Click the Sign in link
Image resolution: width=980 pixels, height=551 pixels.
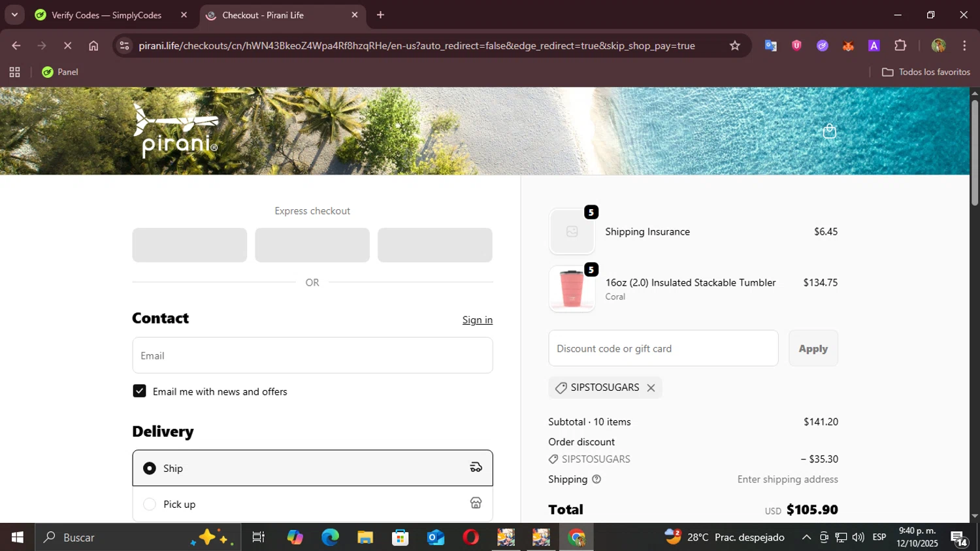(x=478, y=320)
